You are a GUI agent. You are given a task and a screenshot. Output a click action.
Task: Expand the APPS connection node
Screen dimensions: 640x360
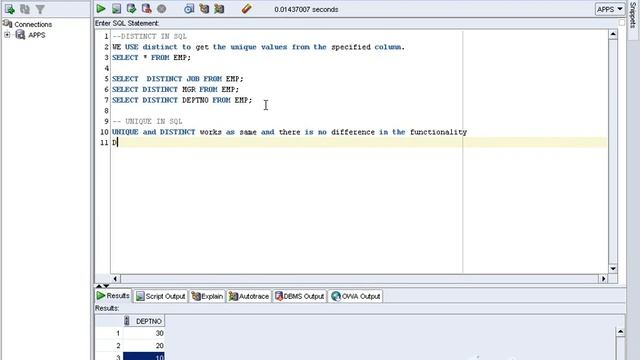click(7, 35)
